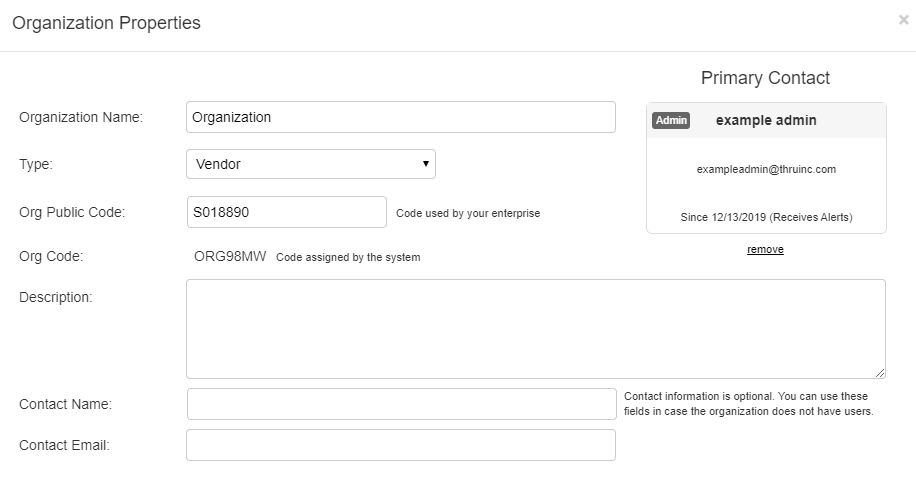Click the exampleadmin@thruinc.com email address

(766, 169)
